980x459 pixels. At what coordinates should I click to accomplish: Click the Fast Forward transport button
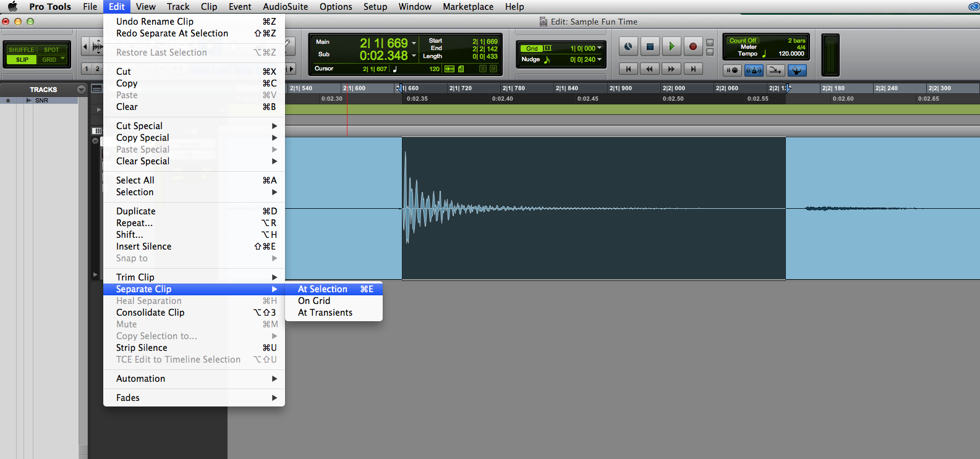(x=671, y=69)
